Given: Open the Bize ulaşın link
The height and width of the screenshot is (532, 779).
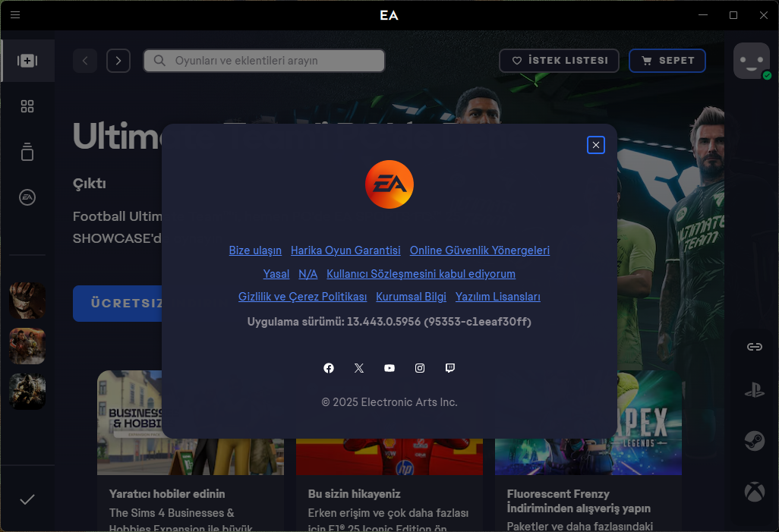Looking at the screenshot, I should [255, 250].
